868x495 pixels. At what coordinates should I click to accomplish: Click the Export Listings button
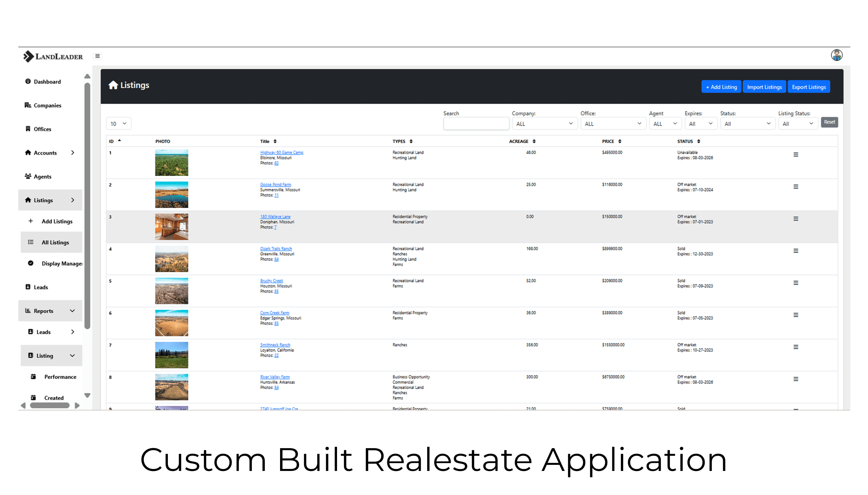coord(808,87)
